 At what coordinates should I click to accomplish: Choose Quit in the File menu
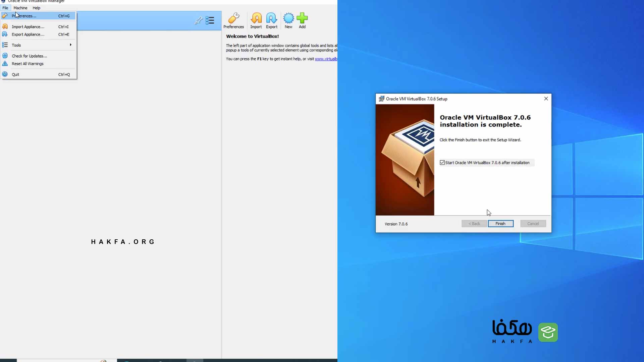[x=39, y=74]
